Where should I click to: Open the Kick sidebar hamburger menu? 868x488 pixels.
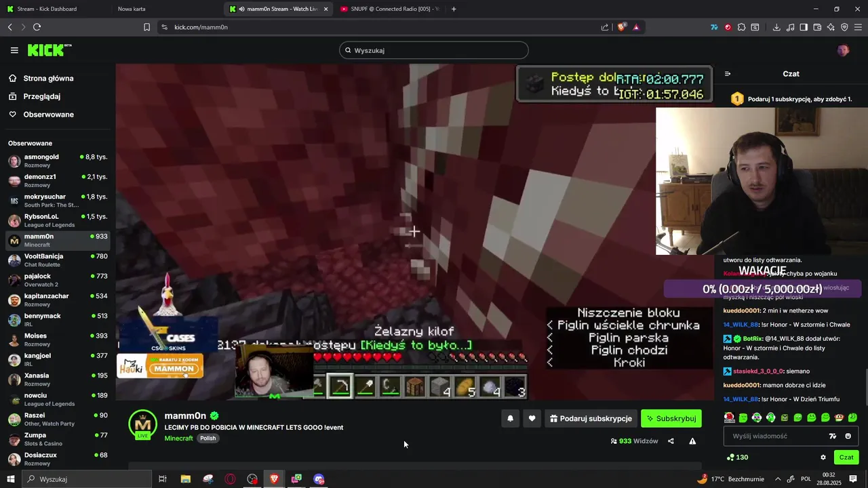(14, 50)
